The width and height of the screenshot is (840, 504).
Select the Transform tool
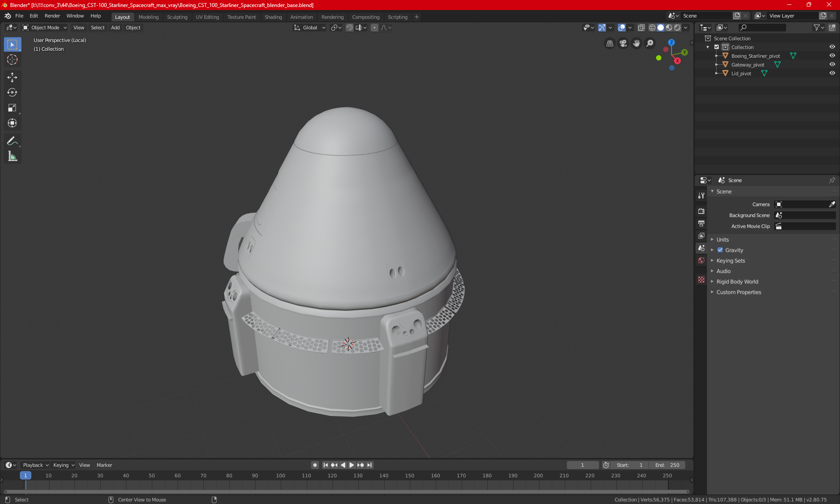[x=12, y=123]
